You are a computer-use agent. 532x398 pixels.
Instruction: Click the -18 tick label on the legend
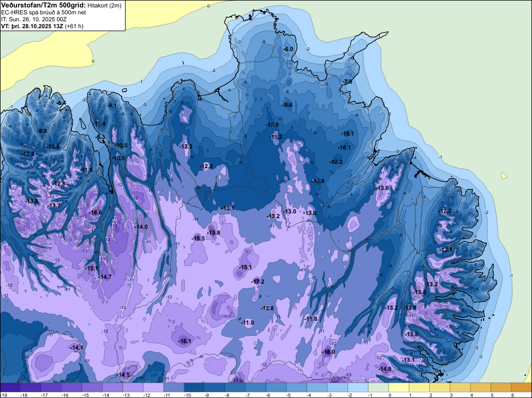pyautogui.click(x=24, y=395)
